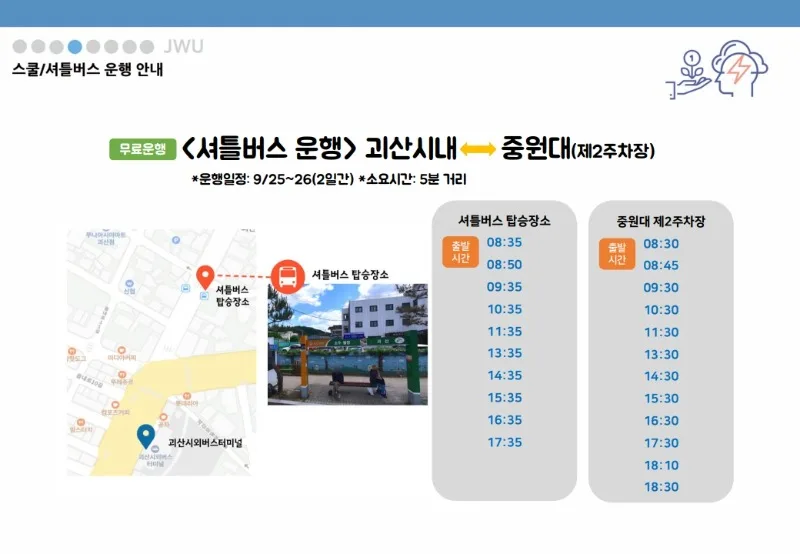800x554 pixels.
Task: Click the 18:30 departure time
Action: coord(661,487)
